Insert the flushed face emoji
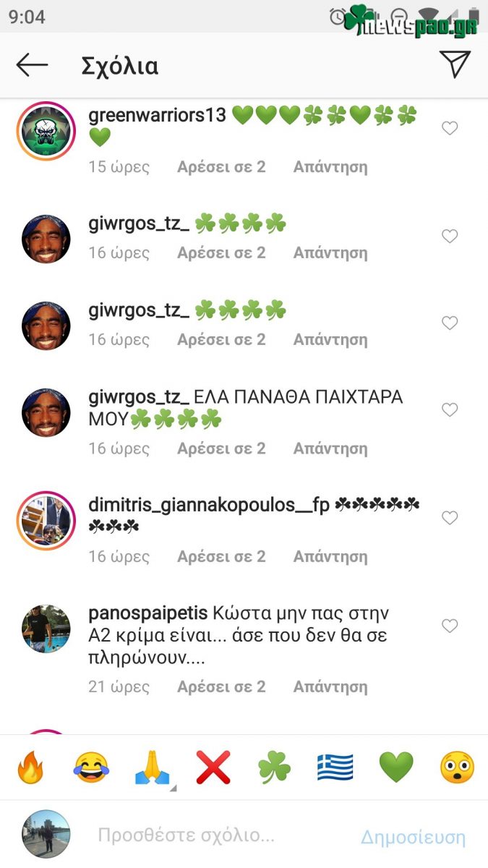The image size is (488, 868). [x=458, y=767]
